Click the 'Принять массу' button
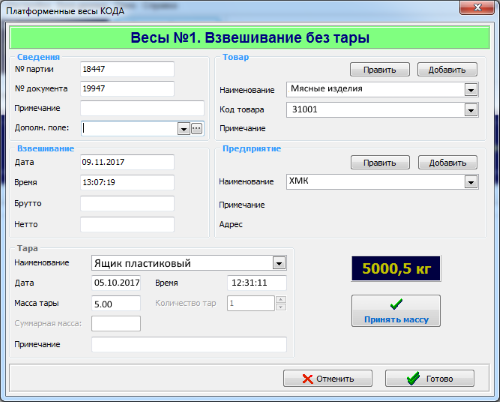This screenshot has height=402, width=500. (x=396, y=311)
